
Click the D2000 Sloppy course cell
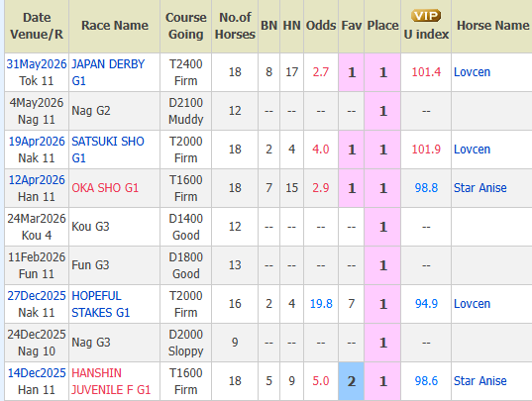(186, 343)
